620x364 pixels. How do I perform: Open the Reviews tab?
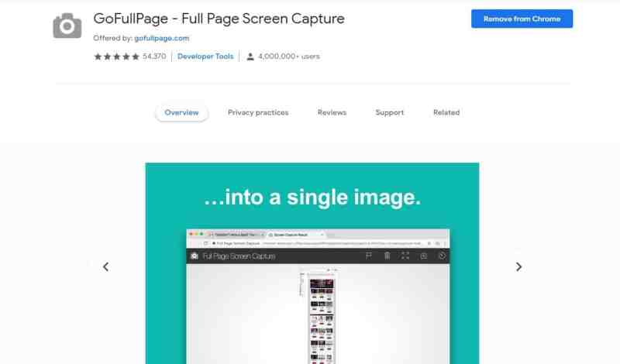(x=332, y=112)
